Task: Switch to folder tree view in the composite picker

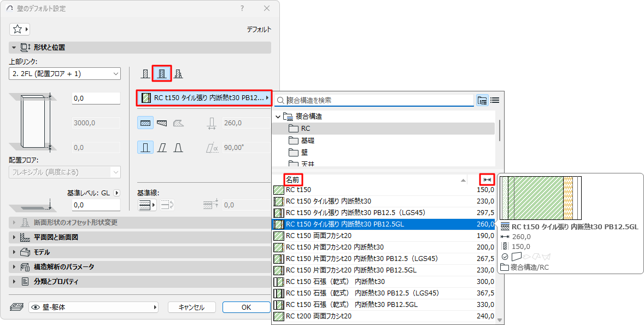Action: pos(482,100)
